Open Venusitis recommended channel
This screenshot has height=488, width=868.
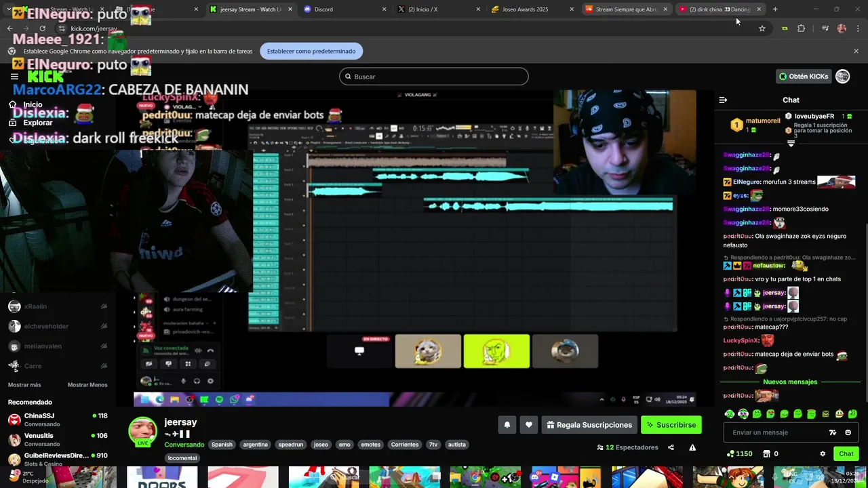tap(58, 439)
